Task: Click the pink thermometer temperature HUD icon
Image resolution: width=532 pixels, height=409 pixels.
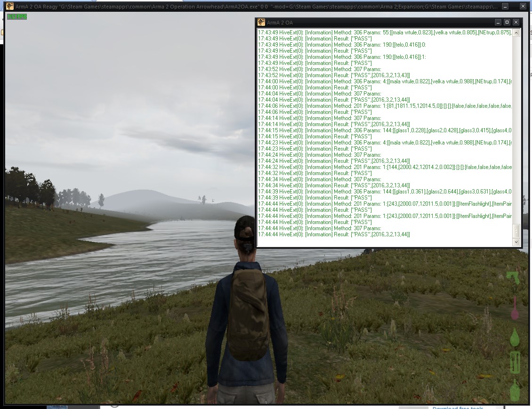Action: 515,308
